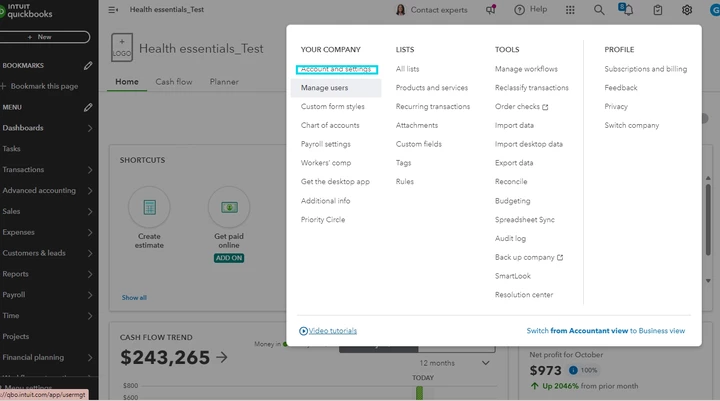Click the Contact experts avatar
Screen dimensions: 720x401
400,10
